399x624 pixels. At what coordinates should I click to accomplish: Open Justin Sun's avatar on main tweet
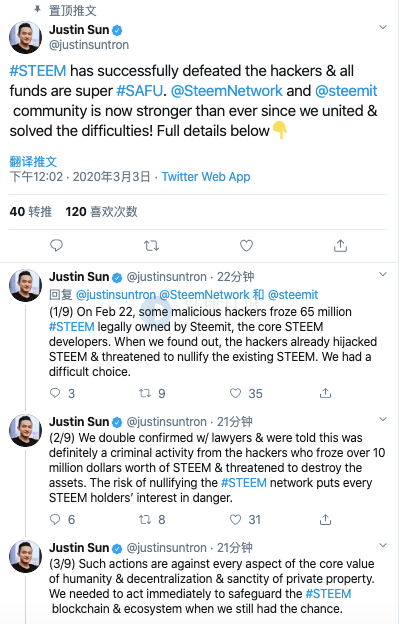coord(25,37)
